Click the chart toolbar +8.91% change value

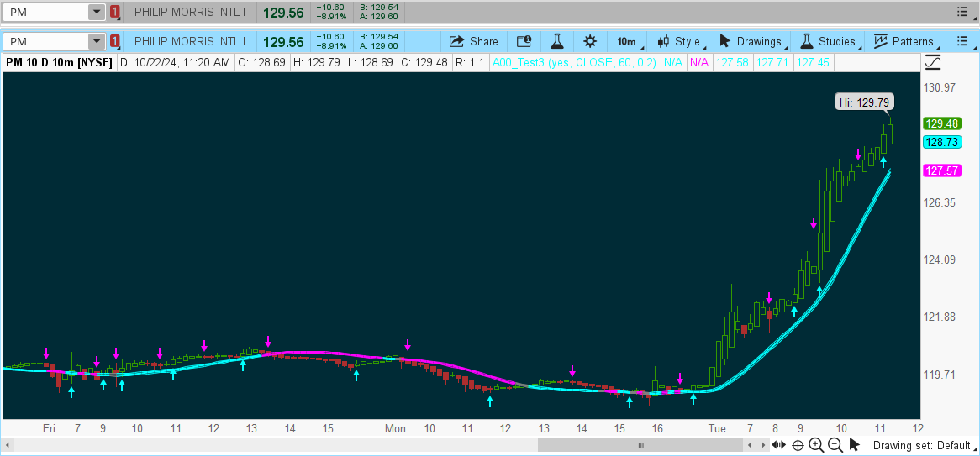click(x=330, y=46)
